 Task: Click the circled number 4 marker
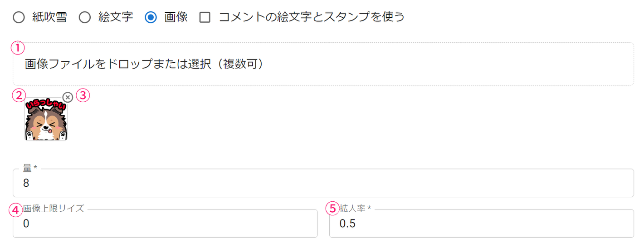pos(15,209)
